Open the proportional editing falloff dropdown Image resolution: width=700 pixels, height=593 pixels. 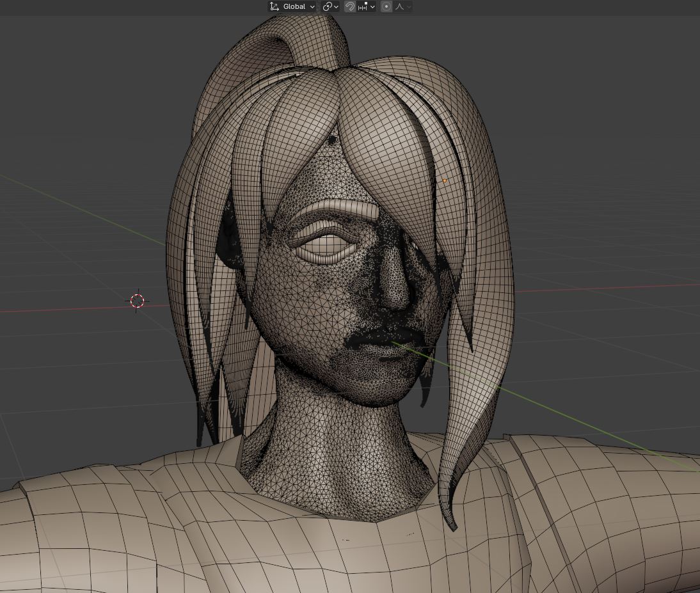coord(402,6)
